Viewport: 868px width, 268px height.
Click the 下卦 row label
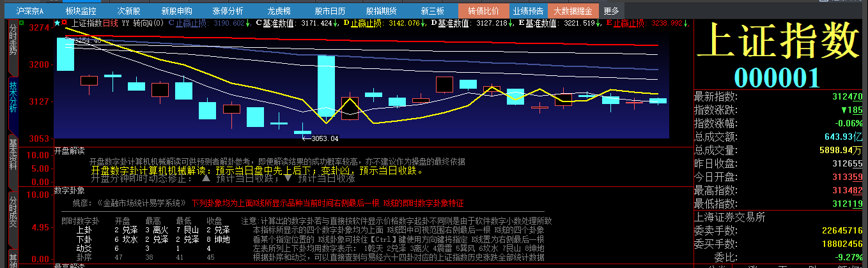83,239
